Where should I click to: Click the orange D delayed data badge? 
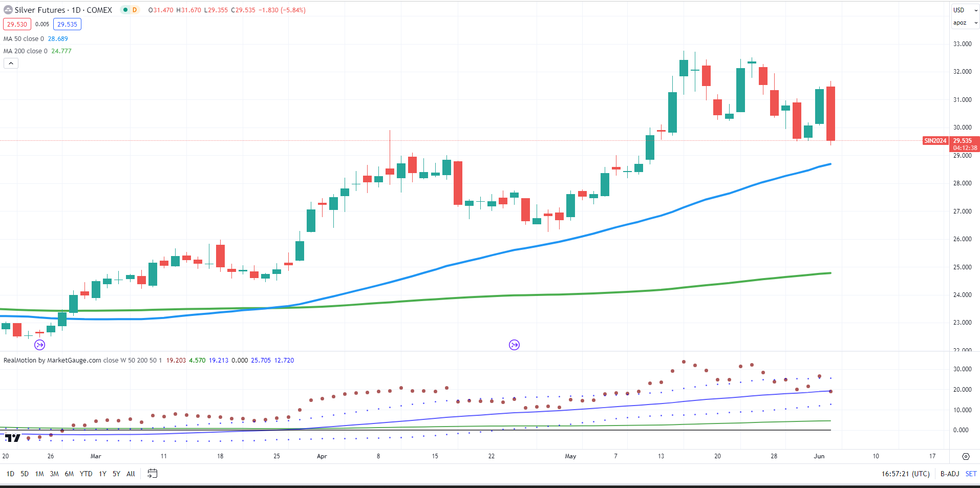tap(135, 10)
